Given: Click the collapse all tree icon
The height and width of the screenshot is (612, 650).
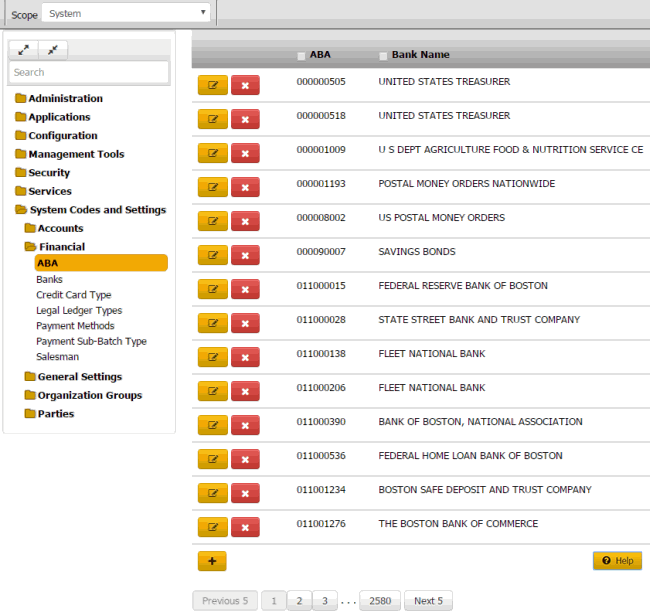Looking at the screenshot, I should click(x=52, y=49).
